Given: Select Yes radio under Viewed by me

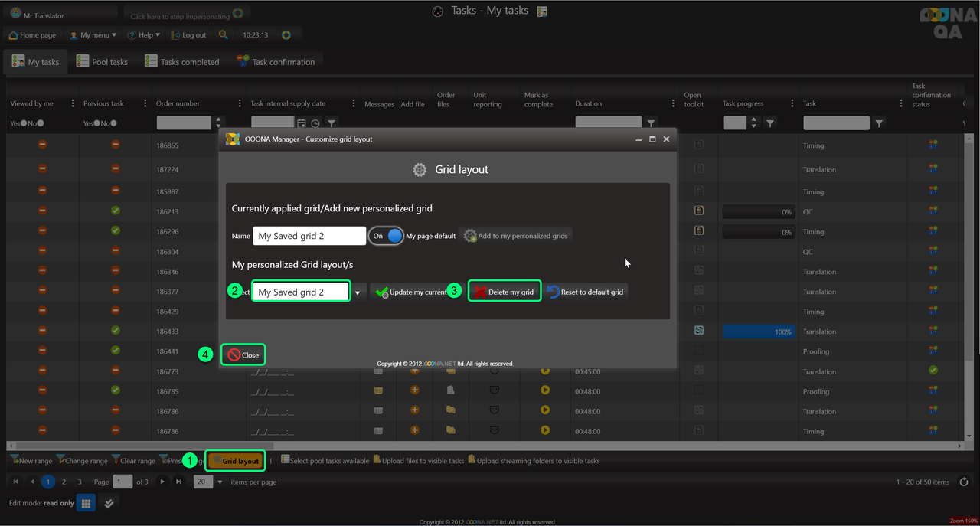Looking at the screenshot, I should (24, 123).
